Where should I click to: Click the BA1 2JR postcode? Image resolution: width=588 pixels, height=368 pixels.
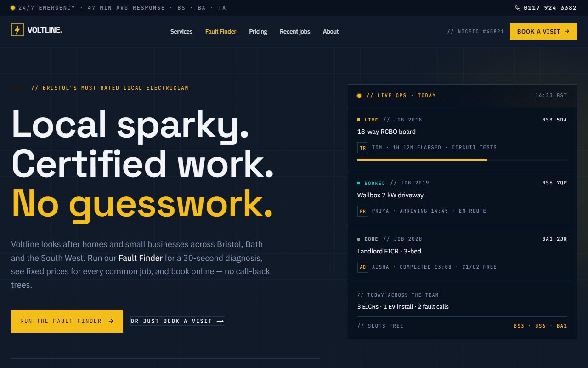pyautogui.click(x=554, y=239)
